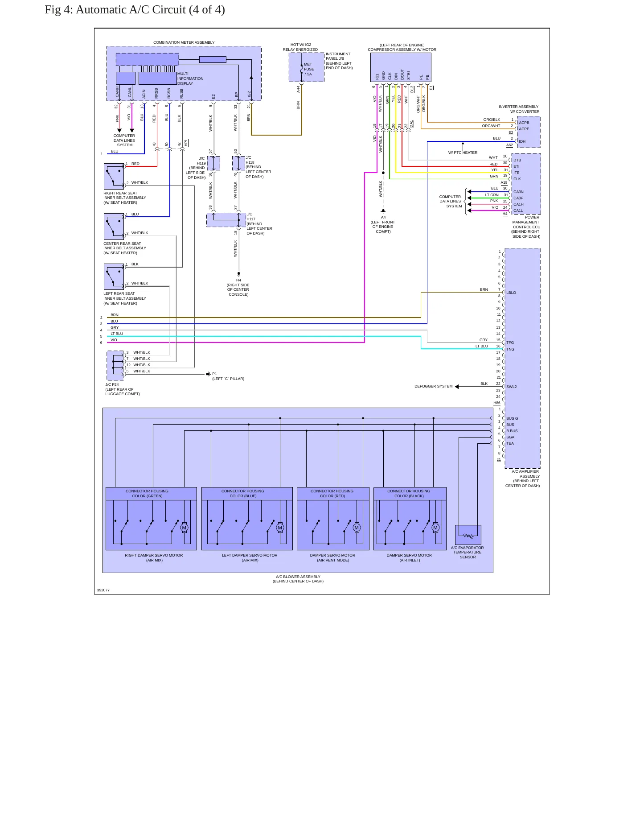Viewport: 644px width, 834px height.
Task: Click the J/C P24 junction connector box
Action: [x=115, y=366]
